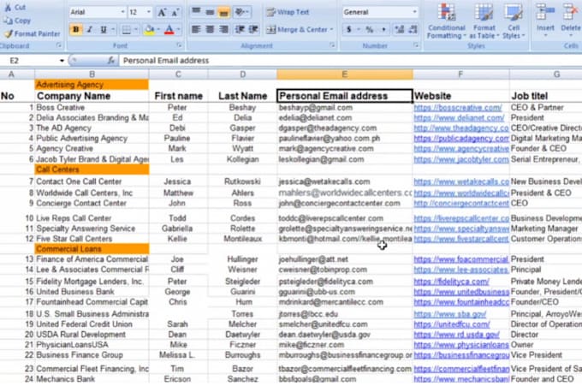Viewport: 582px width, 392px height.
Task: Toggle Merge & Center
Action: coord(297,29)
